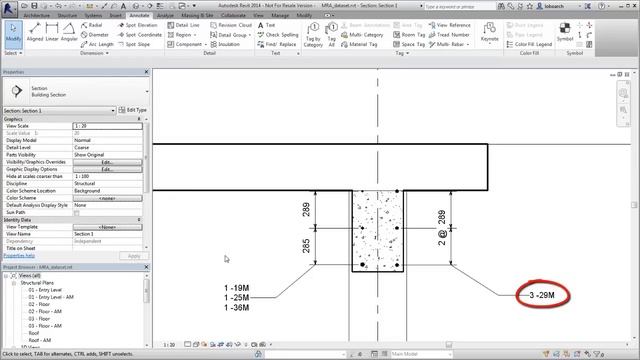This screenshot has width=640, height=360.
Task: Start the Revision Cloud tool
Action: coord(231,25)
